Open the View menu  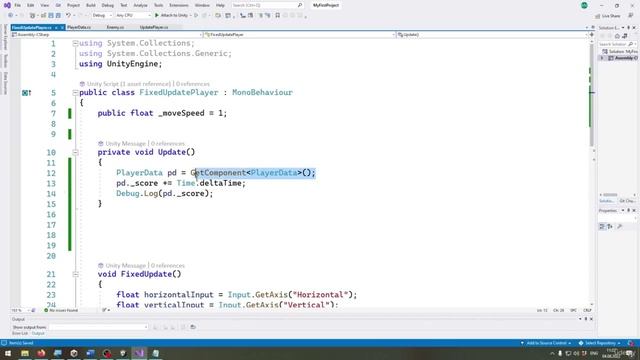coord(44,5)
